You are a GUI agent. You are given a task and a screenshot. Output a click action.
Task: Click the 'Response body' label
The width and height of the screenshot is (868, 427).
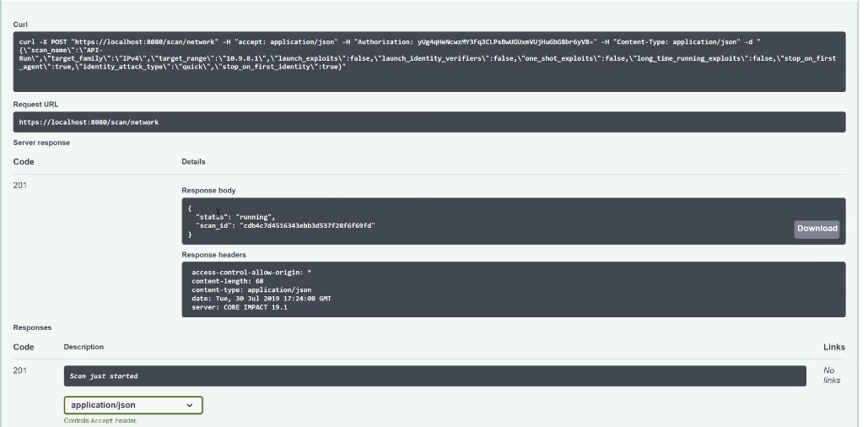[x=208, y=191]
